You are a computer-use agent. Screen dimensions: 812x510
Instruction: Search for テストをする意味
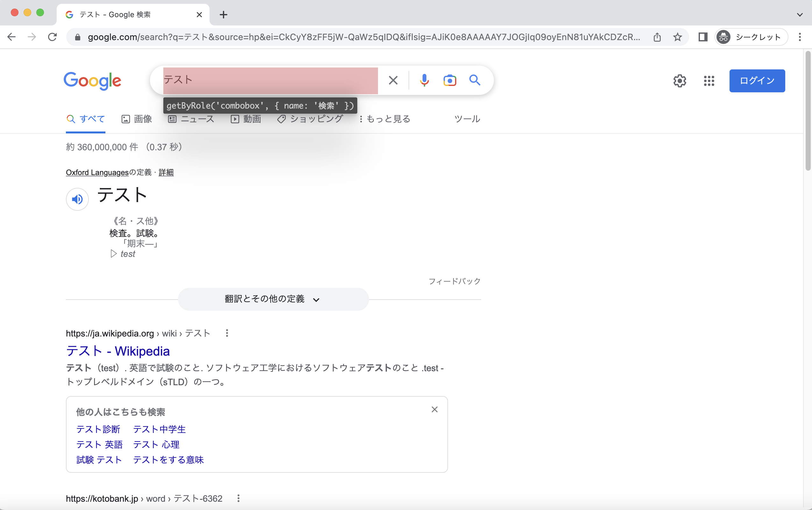168,460
